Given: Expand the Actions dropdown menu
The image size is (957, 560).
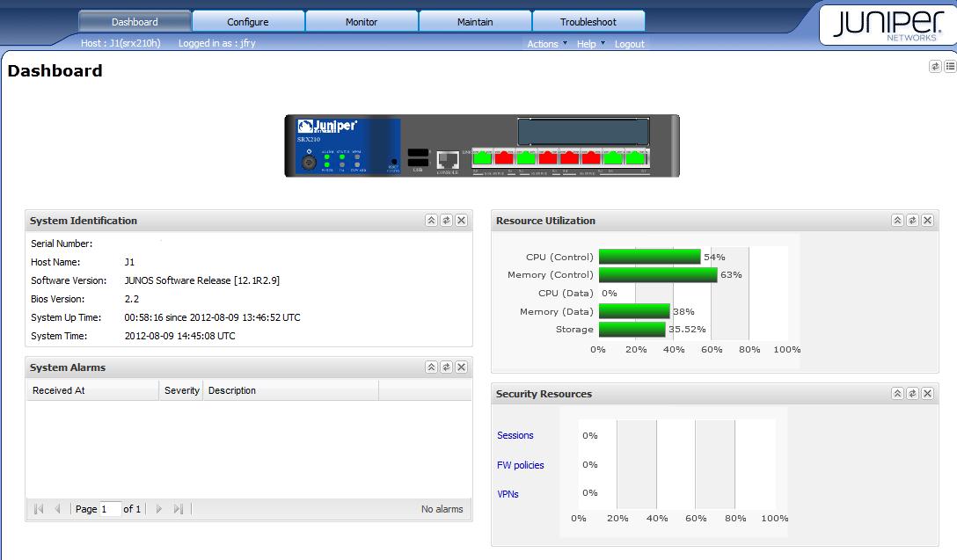Looking at the screenshot, I should click(x=547, y=44).
